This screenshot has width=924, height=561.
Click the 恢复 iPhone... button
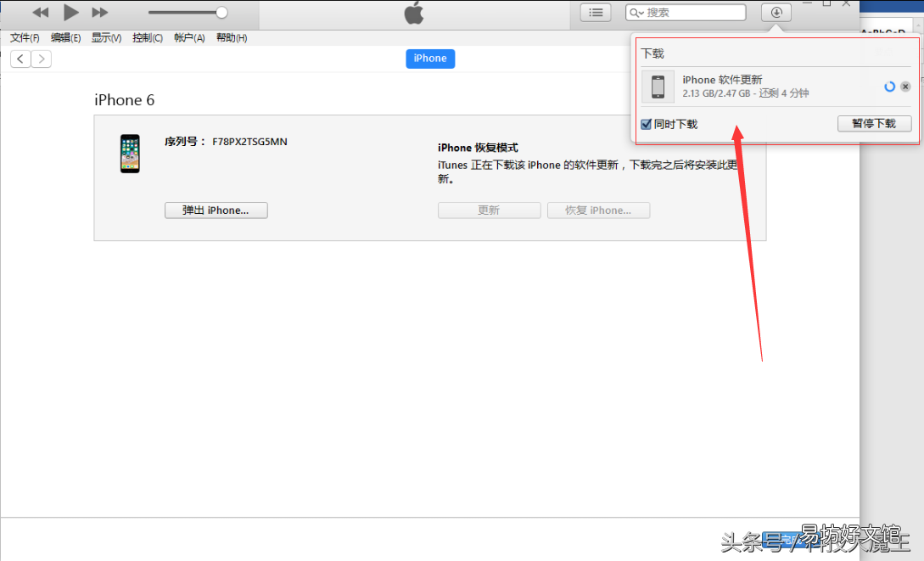(599, 210)
